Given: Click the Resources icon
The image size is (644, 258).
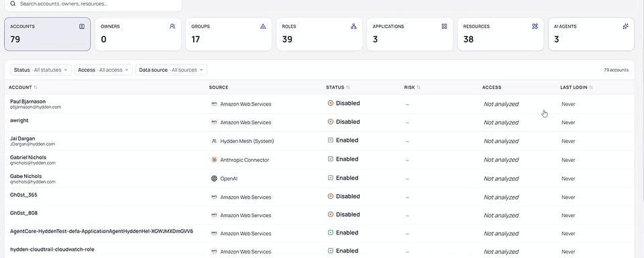Looking at the screenshot, I should click(535, 26).
